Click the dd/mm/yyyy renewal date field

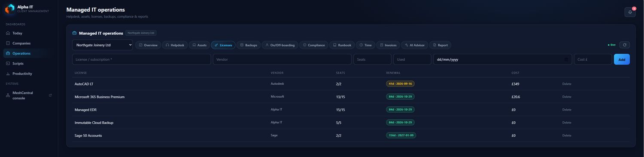coord(502,59)
